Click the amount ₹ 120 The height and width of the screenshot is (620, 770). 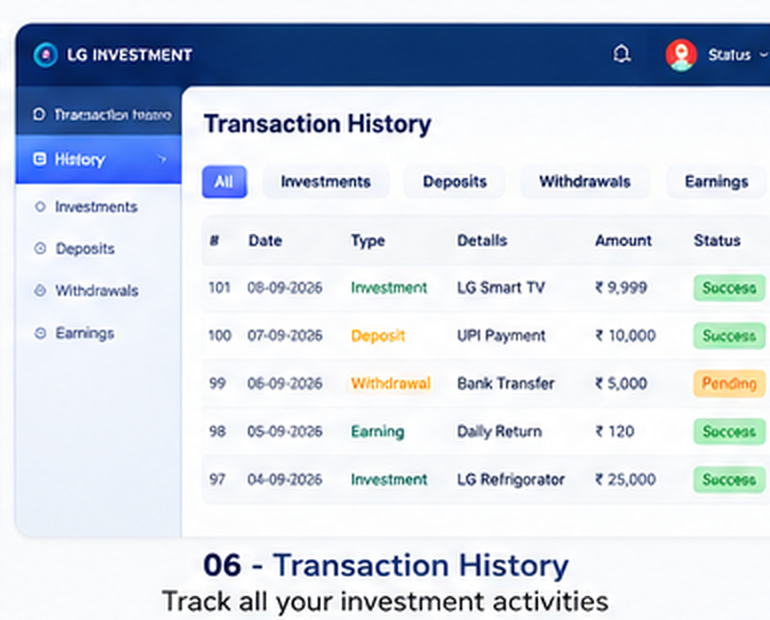point(614,431)
